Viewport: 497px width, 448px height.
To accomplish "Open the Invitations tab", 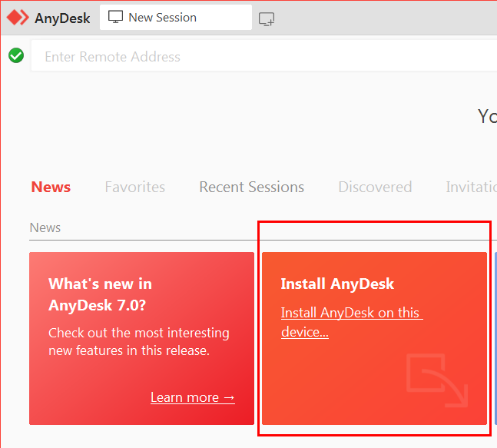I will tap(472, 187).
